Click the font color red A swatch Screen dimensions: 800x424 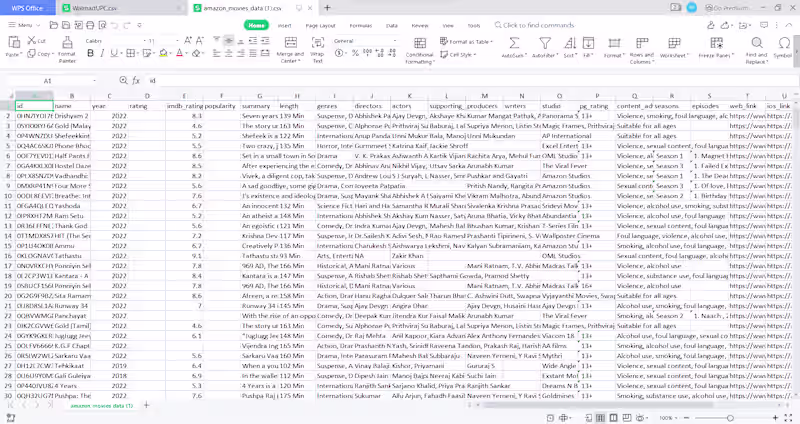(179, 53)
